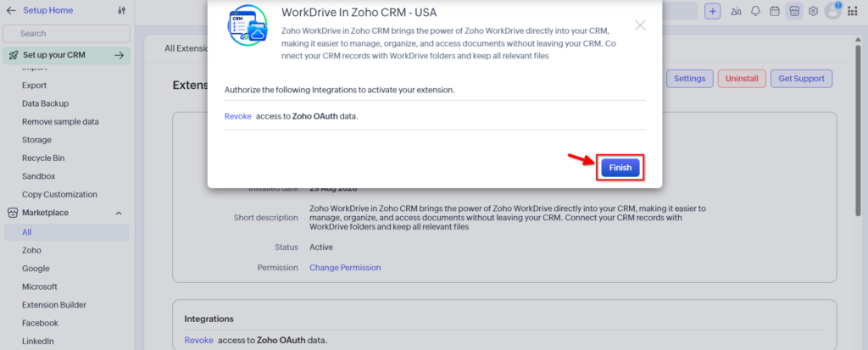Focus the sidebar Search field

pos(66,34)
